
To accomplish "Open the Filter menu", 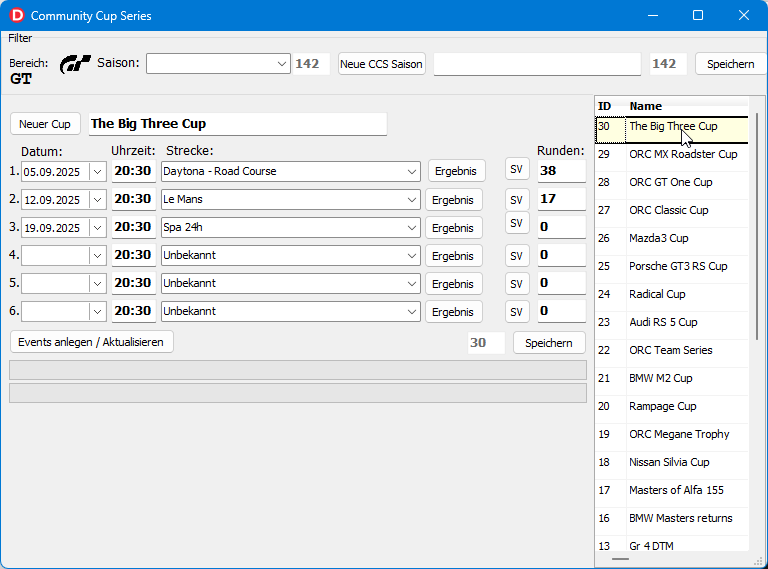I will (x=20, y=38).
